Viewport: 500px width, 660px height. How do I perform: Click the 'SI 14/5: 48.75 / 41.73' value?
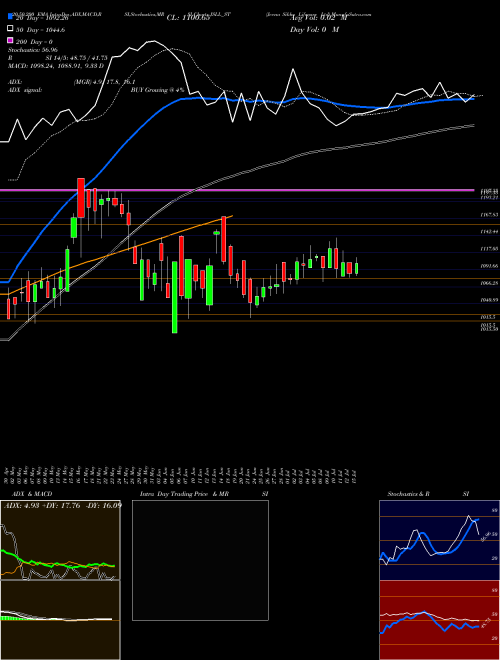point(76,58)
